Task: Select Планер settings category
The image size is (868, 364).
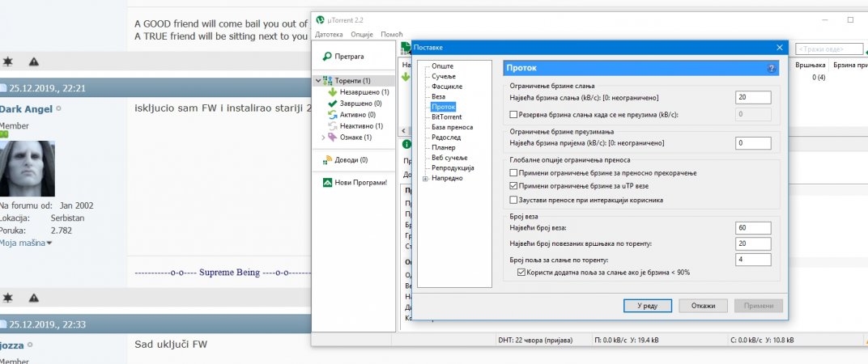Action: coord(444,148)
